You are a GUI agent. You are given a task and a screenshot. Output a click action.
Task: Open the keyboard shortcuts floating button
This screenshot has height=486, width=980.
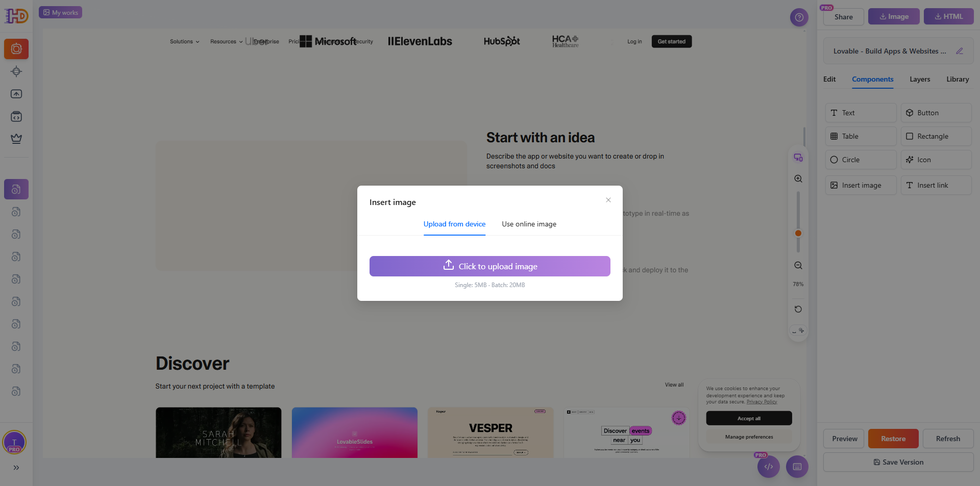point(797,467)
